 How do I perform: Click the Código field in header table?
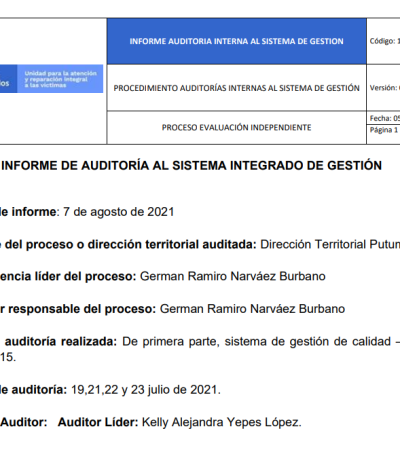[x=384, y=41]
